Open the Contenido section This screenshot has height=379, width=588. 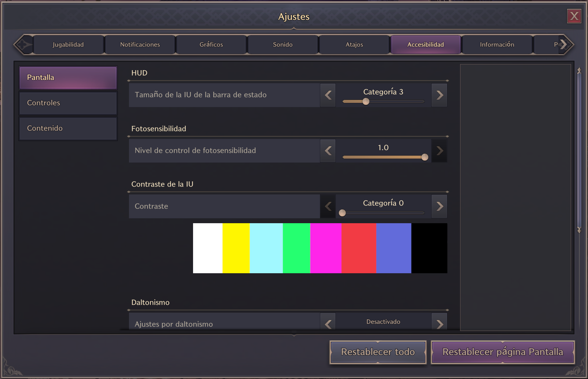[68, 128]
